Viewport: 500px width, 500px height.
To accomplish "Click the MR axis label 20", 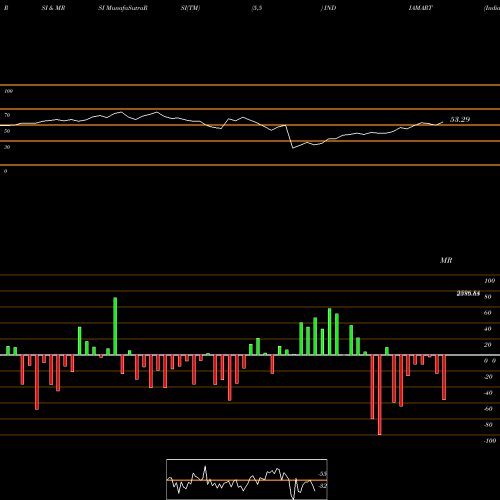I will 488,345.
